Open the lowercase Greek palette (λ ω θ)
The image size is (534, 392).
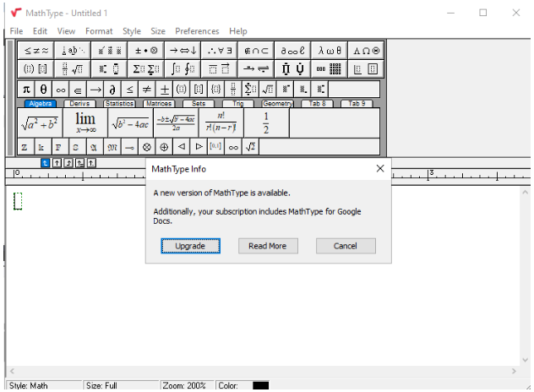[330, 51]
